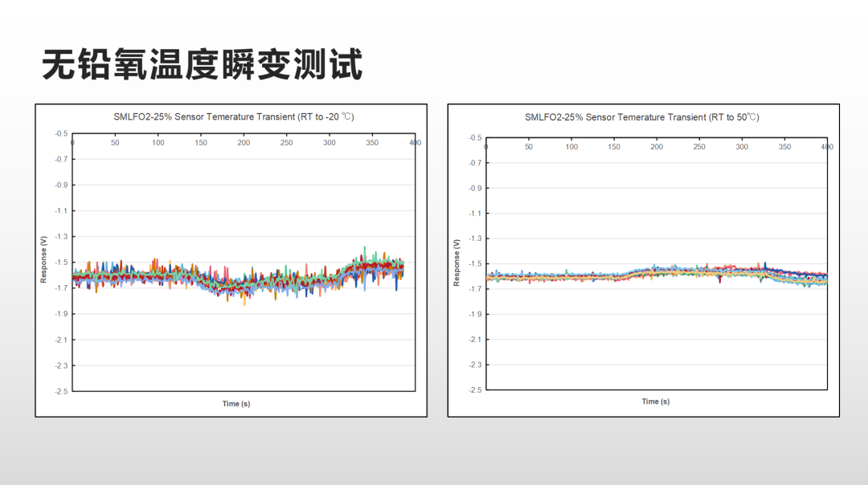Click the 200 tick on left chart x-axis
868x485 pixels.
pyautogui.click(x=244, y=143)
